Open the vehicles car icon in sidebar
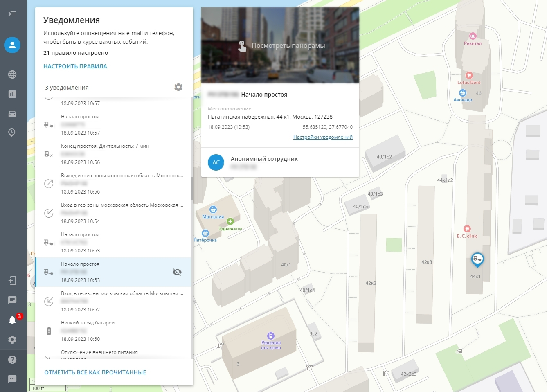This screenshot has height=392, width=547. (12, 114)
